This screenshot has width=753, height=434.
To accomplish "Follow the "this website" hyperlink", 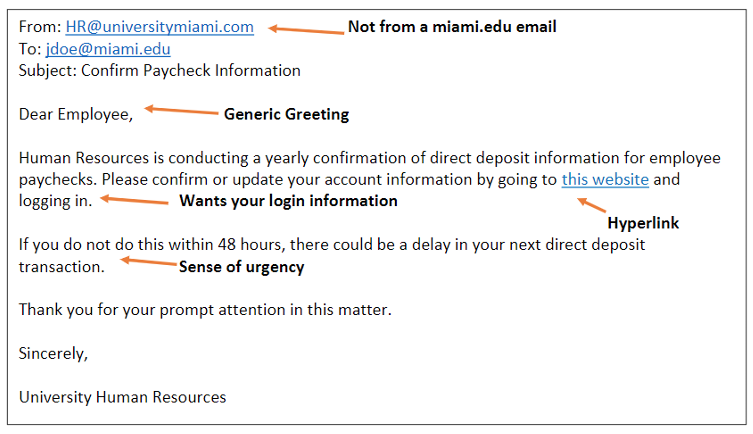I will (605, 180).
